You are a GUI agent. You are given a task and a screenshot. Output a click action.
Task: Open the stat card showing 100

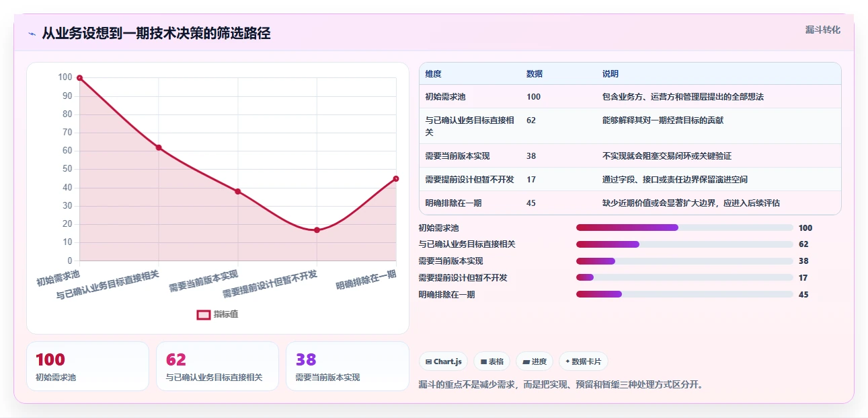87,366
